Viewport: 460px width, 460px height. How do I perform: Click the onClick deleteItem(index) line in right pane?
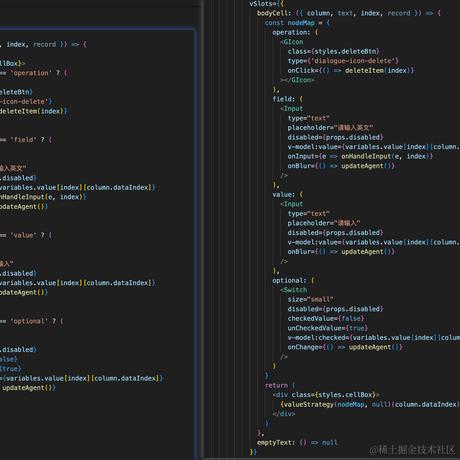tap(351, 71)
